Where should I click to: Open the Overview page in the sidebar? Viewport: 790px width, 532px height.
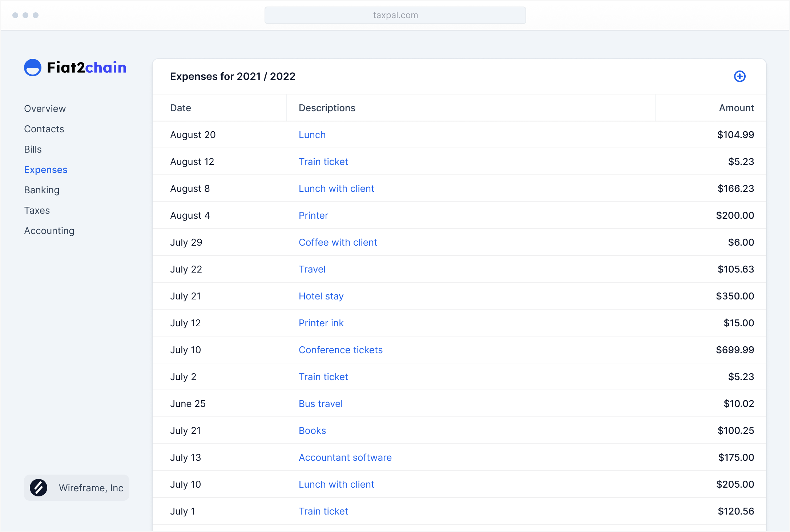point(45,109)
